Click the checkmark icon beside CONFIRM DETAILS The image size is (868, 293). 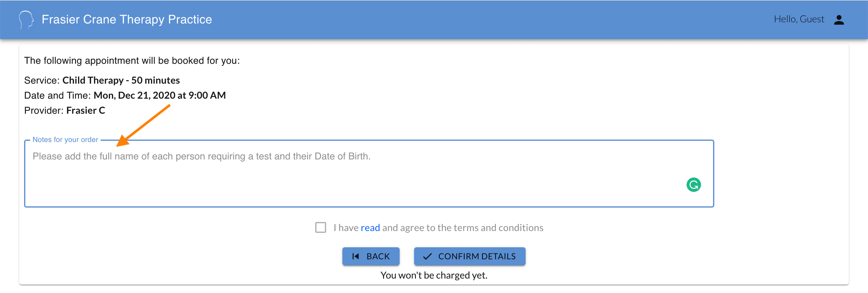tap(427, 256)
